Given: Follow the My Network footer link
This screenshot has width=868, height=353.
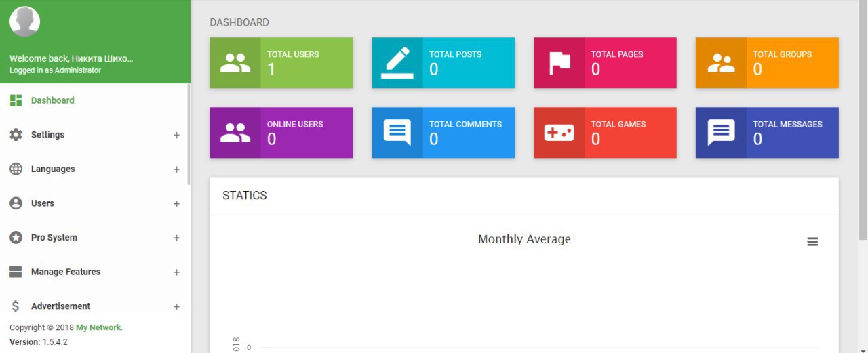Looking at the screenshot, I should 98,327.
